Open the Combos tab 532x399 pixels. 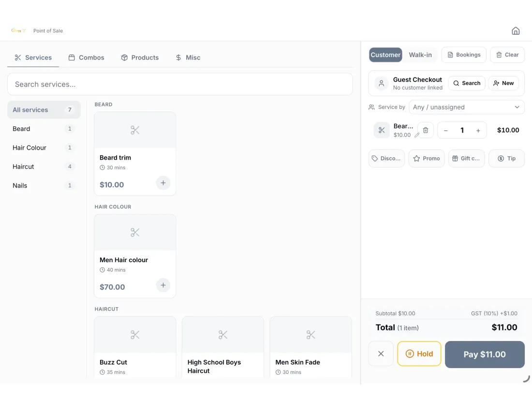click(x=86, y=58)
